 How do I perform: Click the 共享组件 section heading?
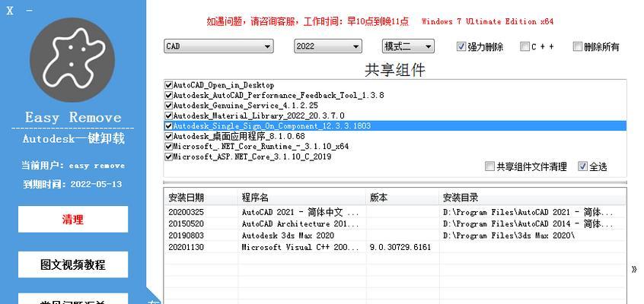click(395, 70)
